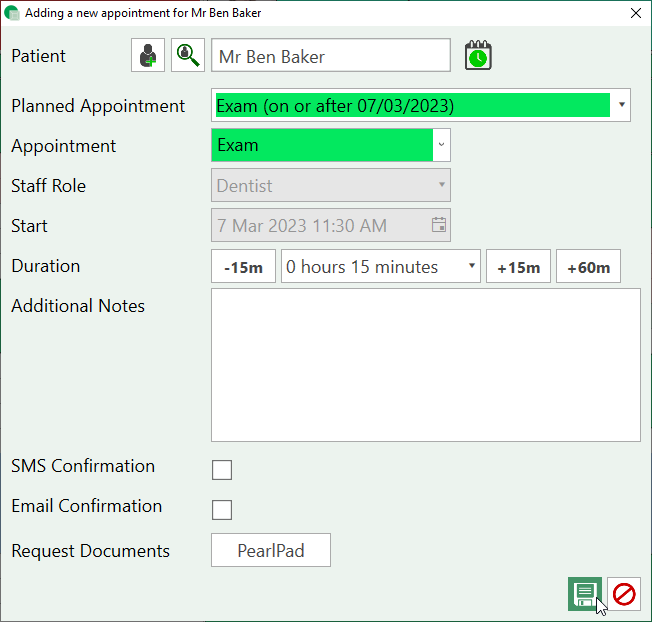Viewport: 652px width, 622px height.
Task: Expand the Planned Appointment dropdown
Action: (x=621, y=105)
